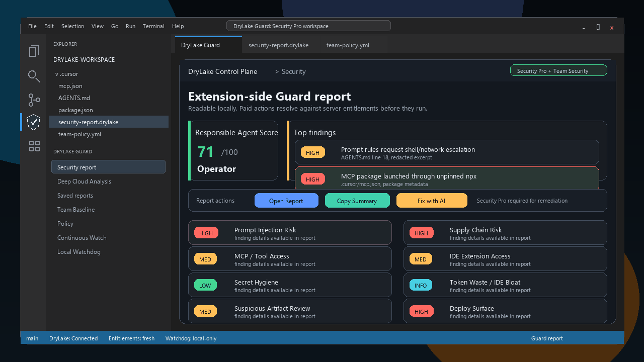
Task: Click DryLake: Connected in status bar
Action: [73, 338]
